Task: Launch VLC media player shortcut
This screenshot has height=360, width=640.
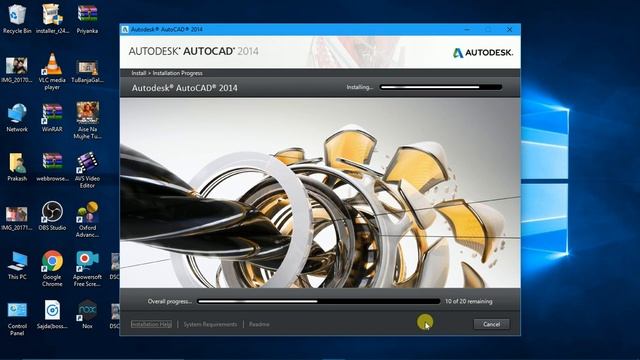Action: click(52, 71)
